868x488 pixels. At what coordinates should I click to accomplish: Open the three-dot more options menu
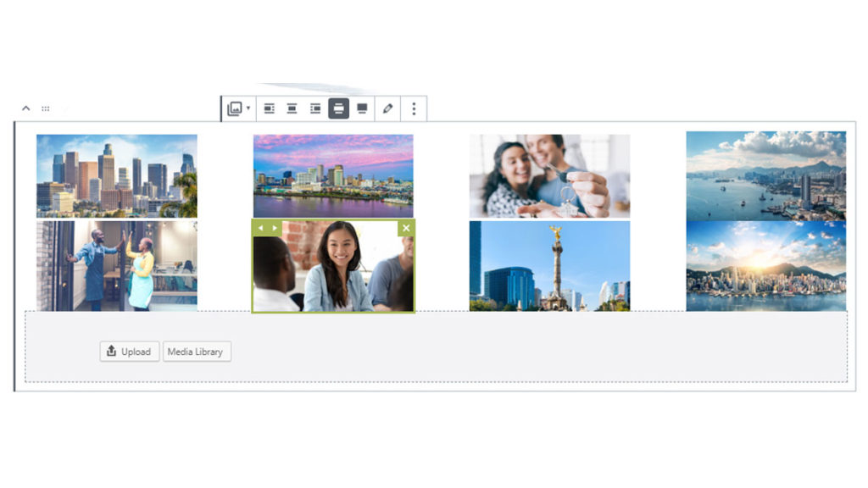point(414,108)
